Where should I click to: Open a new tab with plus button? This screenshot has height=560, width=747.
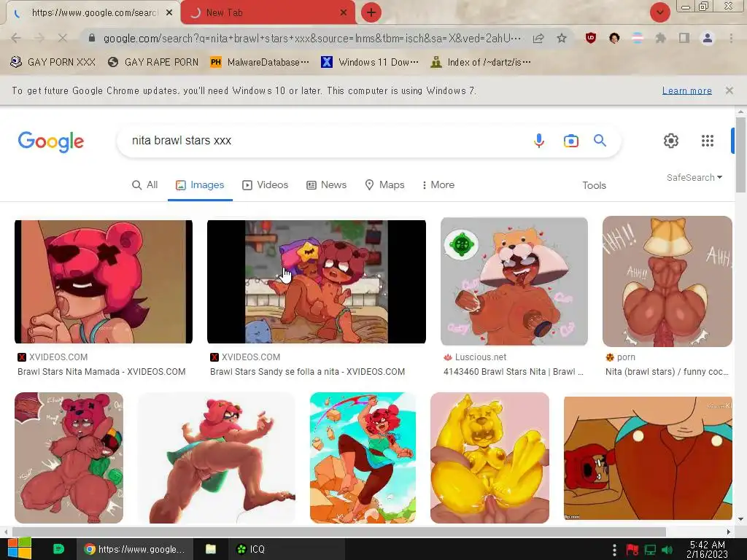tap(371, 12)
